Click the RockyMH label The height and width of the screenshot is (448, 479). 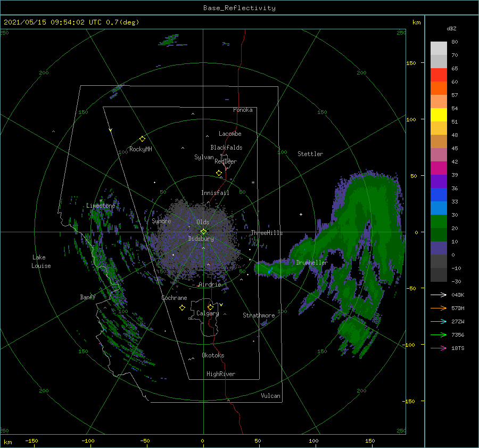[141, 149]
